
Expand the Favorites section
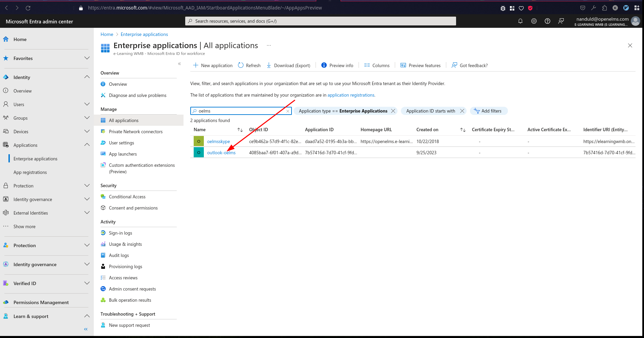click(x=87, y=58)
